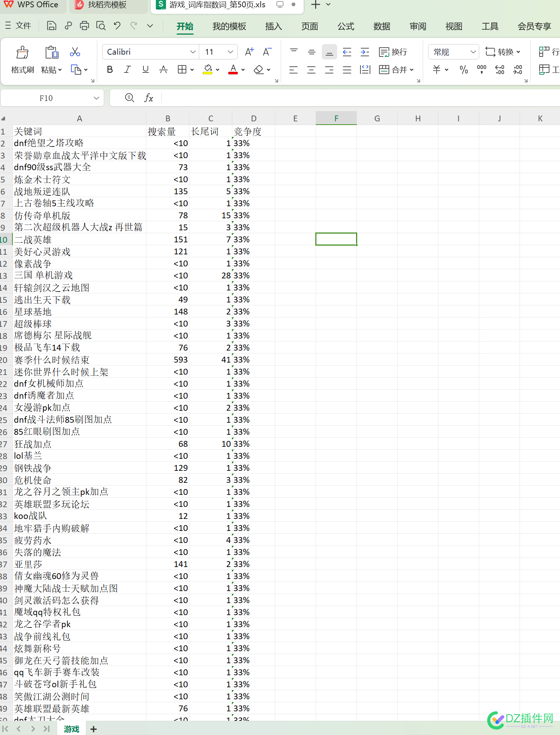560x735 pixels.
Task: Expand the fill color options arrow
Action: (x=217, y=70)
